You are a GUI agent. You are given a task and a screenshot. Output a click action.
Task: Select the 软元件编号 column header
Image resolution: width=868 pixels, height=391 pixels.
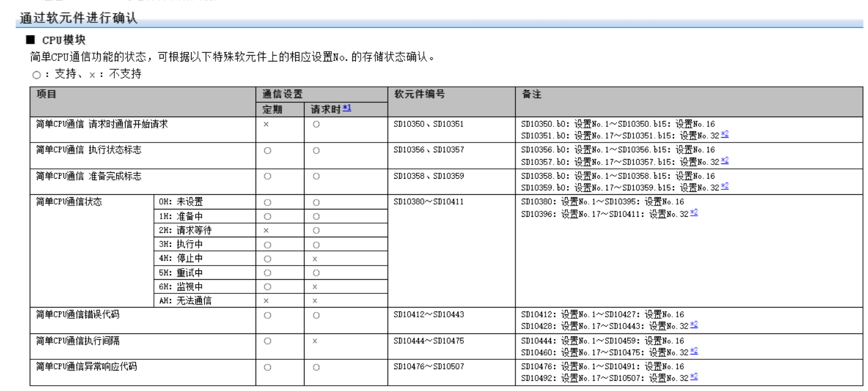click(x=420, y=94)
